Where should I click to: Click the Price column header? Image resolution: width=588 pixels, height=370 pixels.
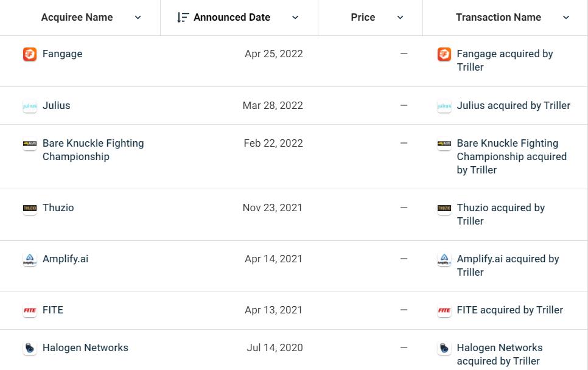click(x=363, y=18)
